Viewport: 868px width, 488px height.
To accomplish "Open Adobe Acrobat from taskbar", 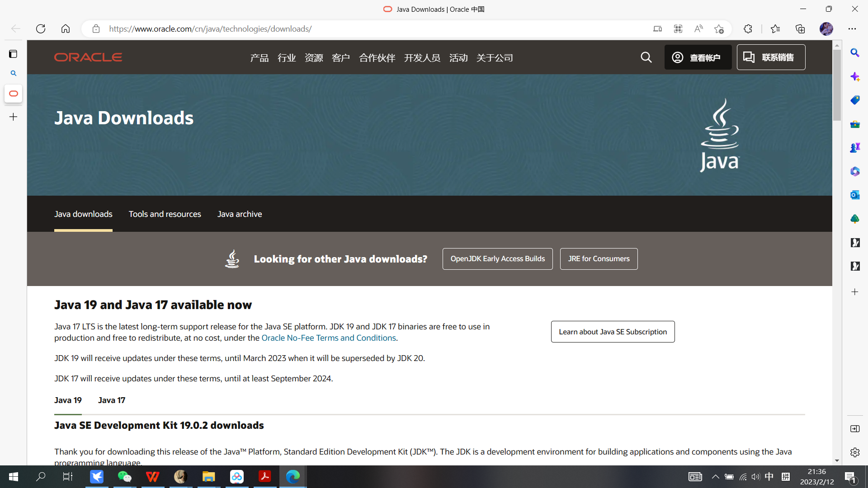I will click(264, 477).
